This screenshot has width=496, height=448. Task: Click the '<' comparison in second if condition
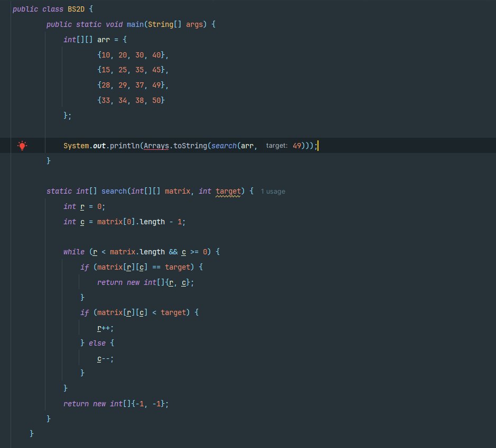tap(154, 312)
